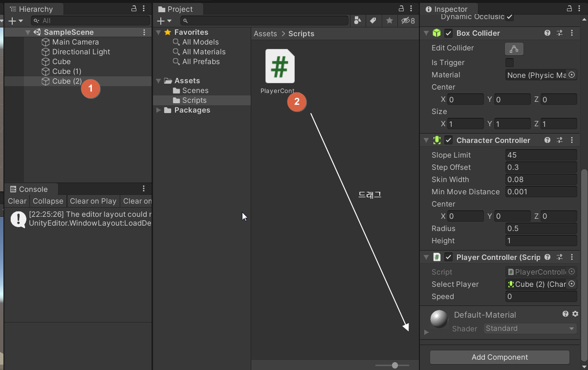The width and height of the screenshot is (588, 370).
Task: Open Box Collider help reference
Action: pyautogui.click(x=547, y=33)
